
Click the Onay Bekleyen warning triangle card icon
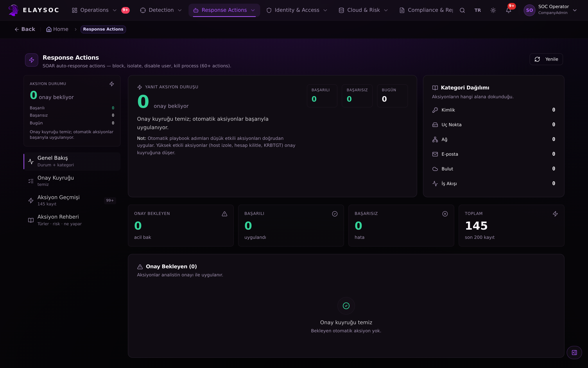click(225, 214)
